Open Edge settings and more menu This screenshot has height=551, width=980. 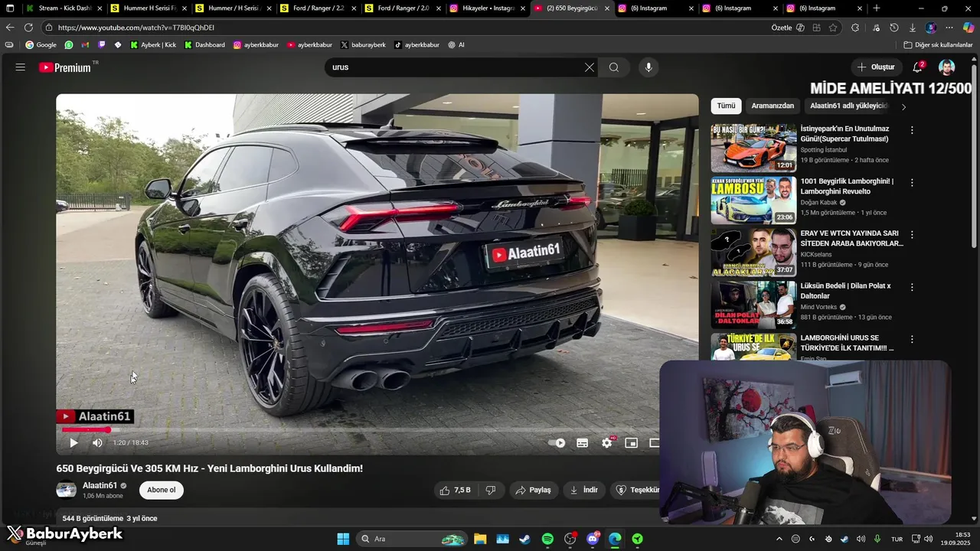click(x=949, y=28)
